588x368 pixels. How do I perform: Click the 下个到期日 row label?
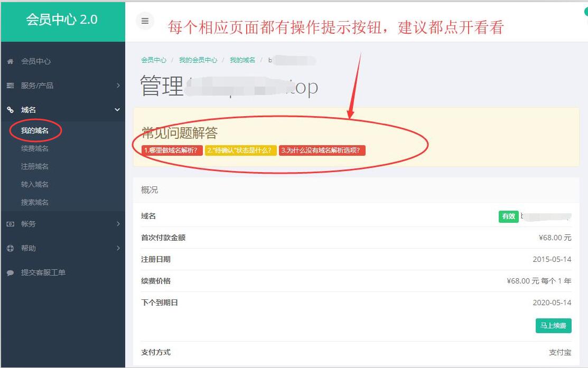click(x=160, y=303)
